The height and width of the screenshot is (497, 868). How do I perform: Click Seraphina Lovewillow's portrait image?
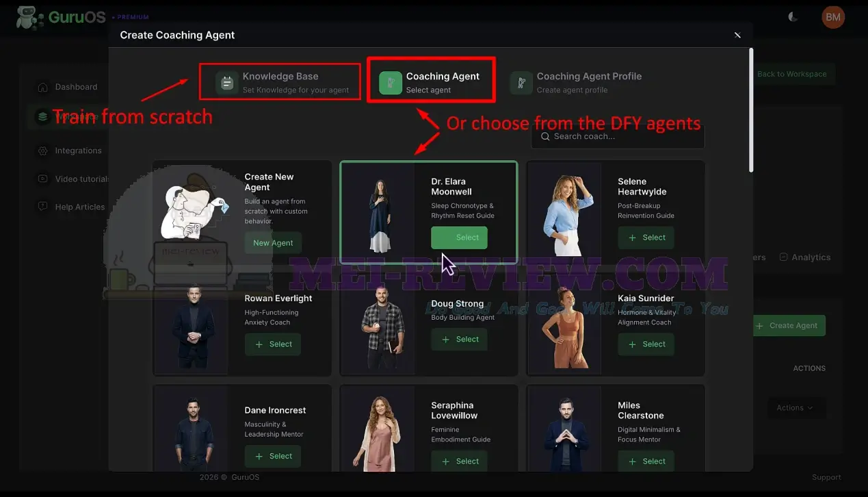pos(378,430)
